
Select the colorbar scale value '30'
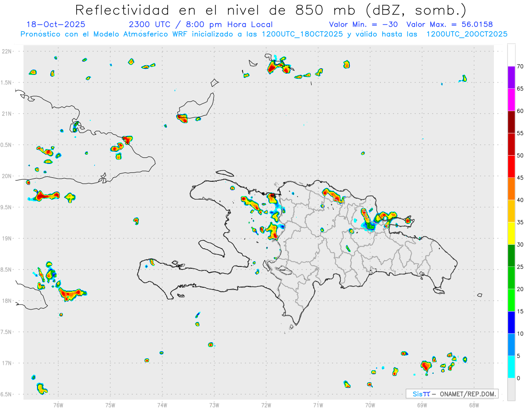click(520, 245)
